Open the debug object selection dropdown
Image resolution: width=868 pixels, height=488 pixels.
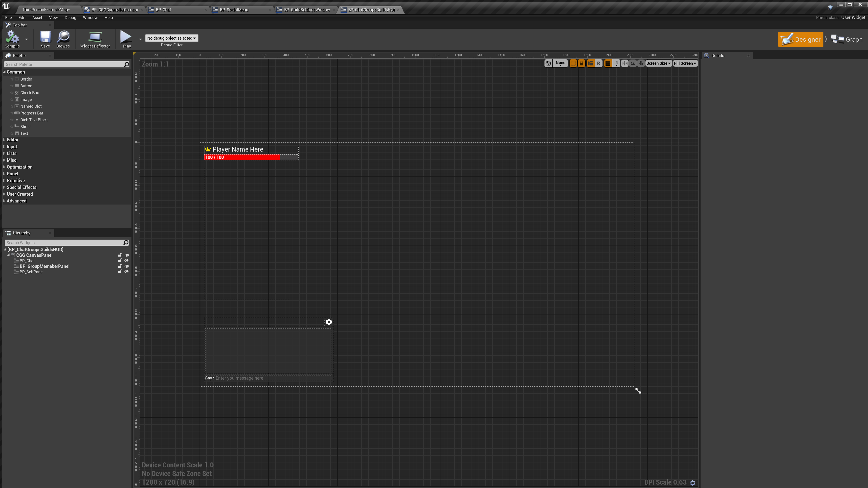click(x=172, y=38)
